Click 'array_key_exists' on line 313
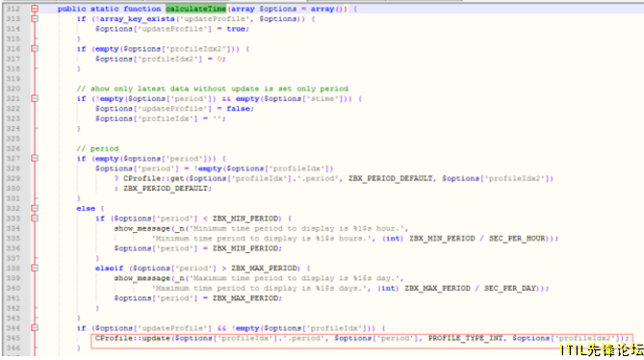Image resolution: width=644 pixels, height=360 pixels. tap(138, 19)
